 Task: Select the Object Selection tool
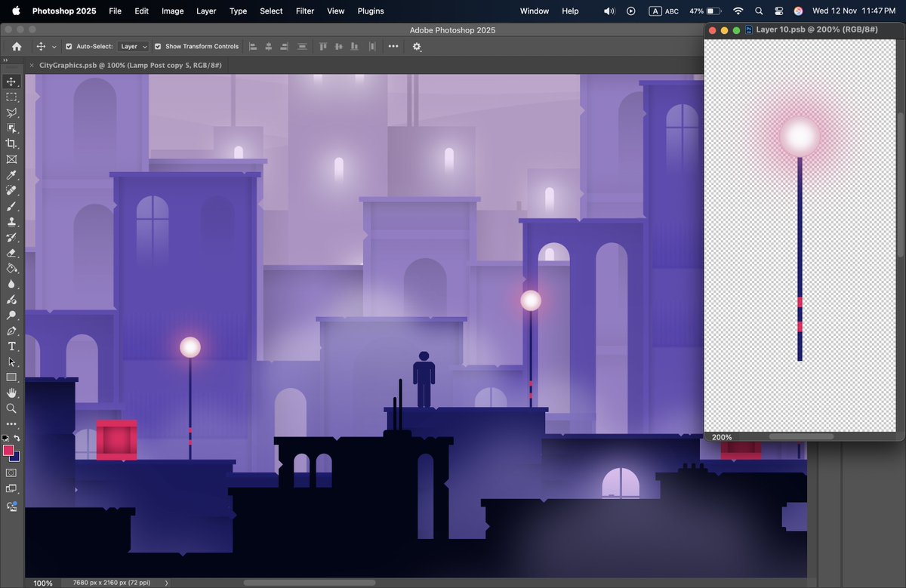[x=11, y=128]
